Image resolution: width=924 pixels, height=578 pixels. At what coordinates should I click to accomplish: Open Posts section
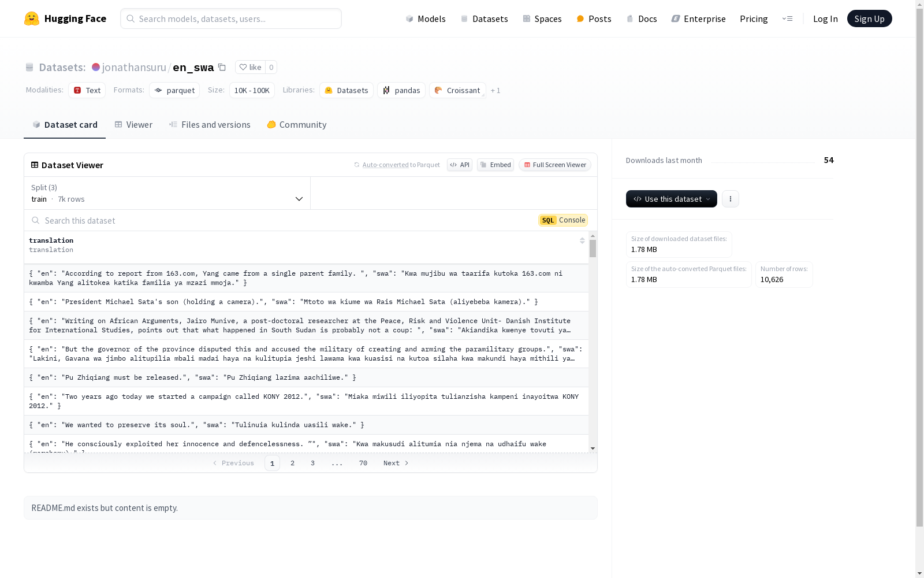594,18
